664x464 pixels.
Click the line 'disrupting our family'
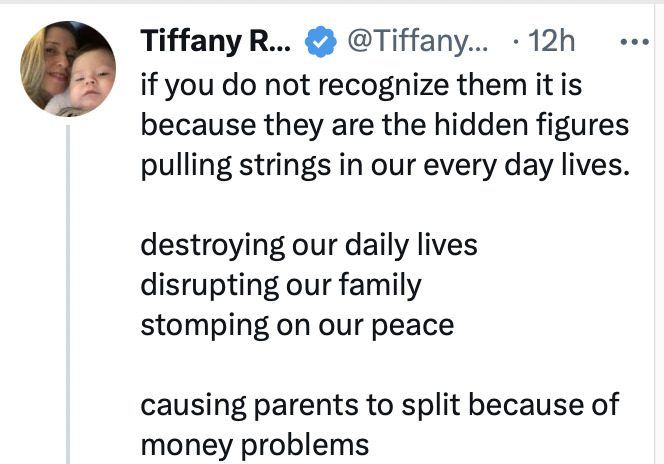point(281,285)
